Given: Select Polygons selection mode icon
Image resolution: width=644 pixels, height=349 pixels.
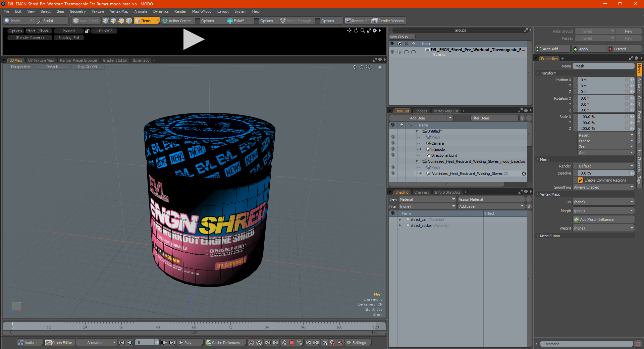Looking at the screenshot, I should [x=121, y=21].
